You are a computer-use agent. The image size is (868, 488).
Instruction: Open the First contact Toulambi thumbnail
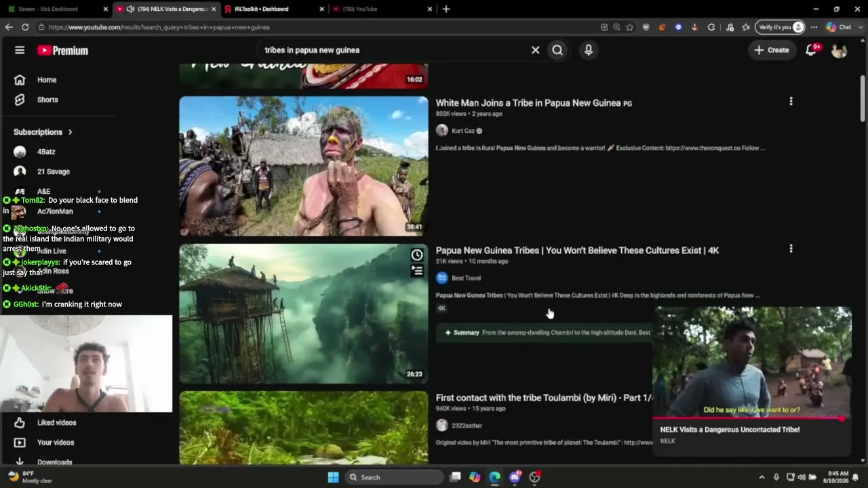pos(304,428)
